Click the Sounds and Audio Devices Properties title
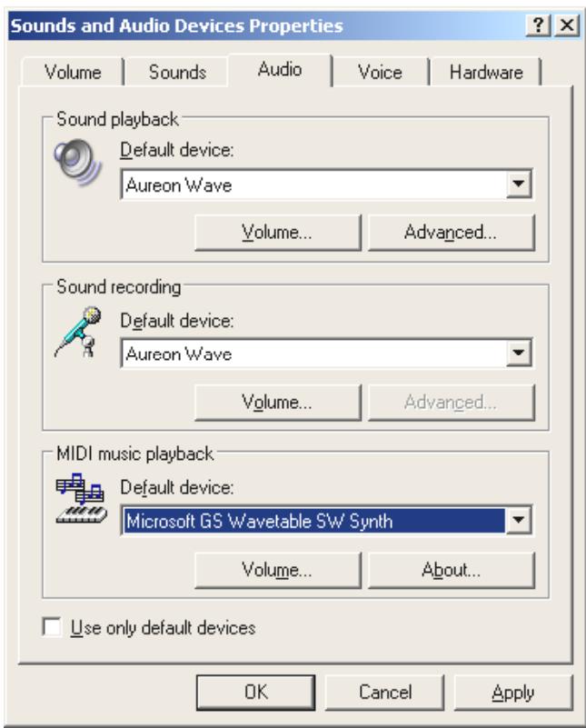This screenshot has height=728, width=586. 177,25
